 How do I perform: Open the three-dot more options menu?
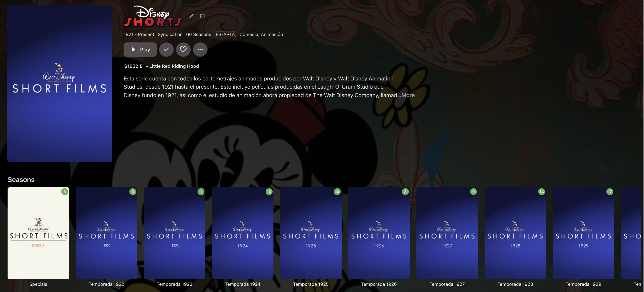pyautogui.click(x=200, y=49)
